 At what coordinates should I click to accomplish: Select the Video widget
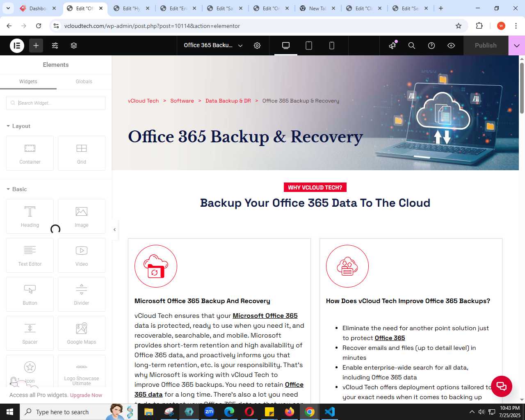[82, 255]
